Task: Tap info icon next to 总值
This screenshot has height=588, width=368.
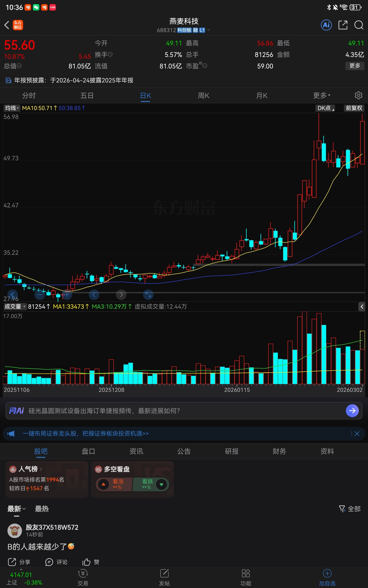Action: (x=19, y=66)
